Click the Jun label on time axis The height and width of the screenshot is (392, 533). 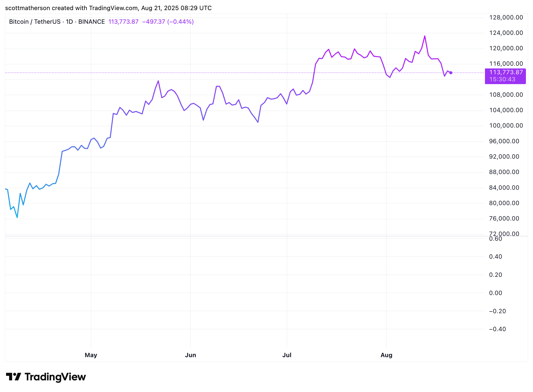[x=191, y=355]
